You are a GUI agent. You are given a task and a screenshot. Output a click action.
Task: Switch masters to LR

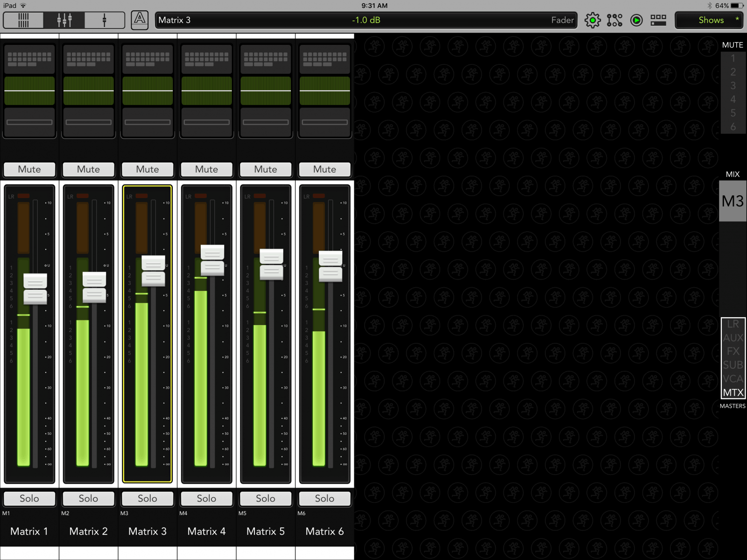(733, 324)
